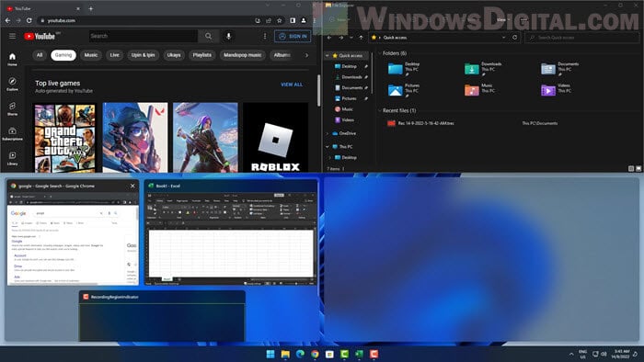Open Library in YouTube sidebar
This screenshot has width=644, height=362.
[x=12, y=158]
